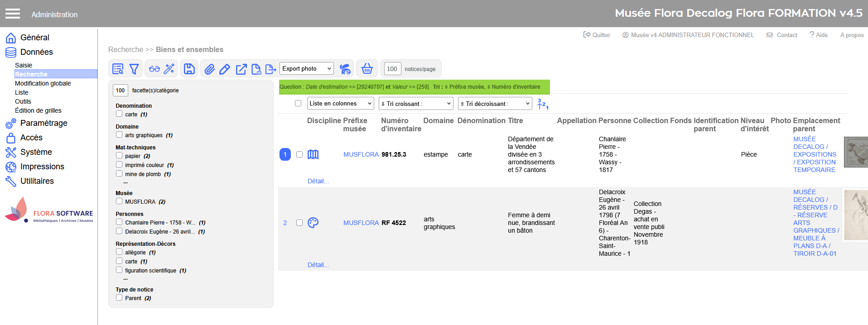
Task: Open the basket icon in toolbar
Action: pos(367,69)
